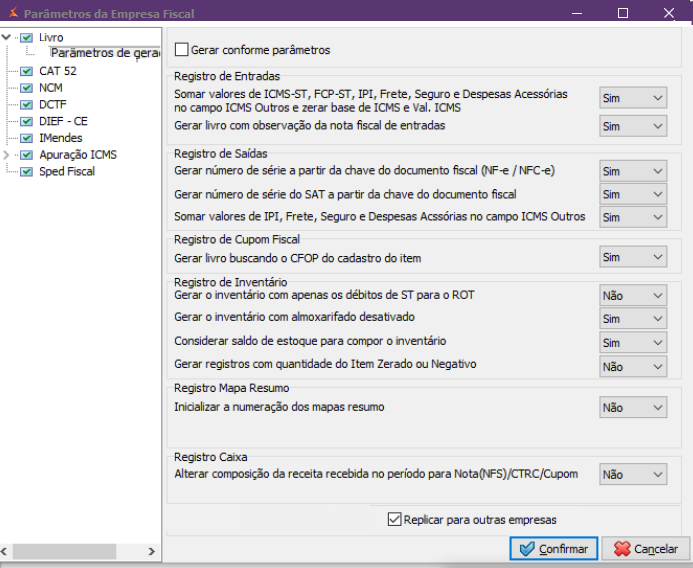
Task: Select the DIEF - CE tree item
Action: (x=63, y=122)
